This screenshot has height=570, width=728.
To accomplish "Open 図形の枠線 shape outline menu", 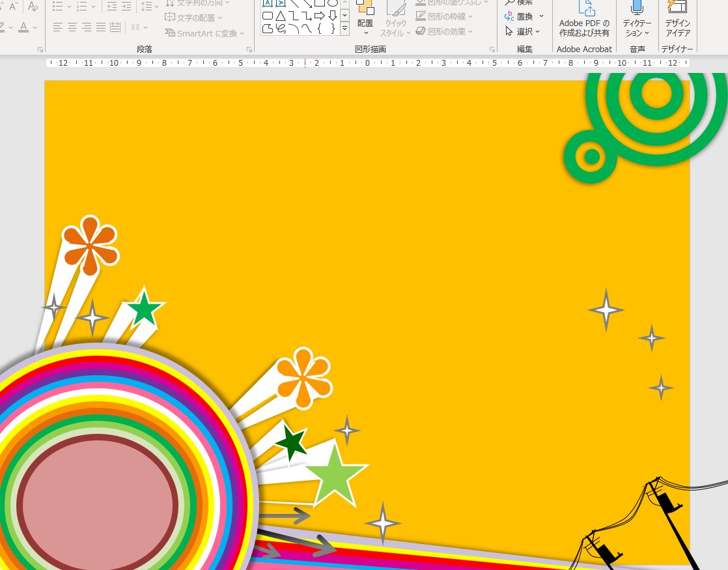I will click(x=444, y=16).
